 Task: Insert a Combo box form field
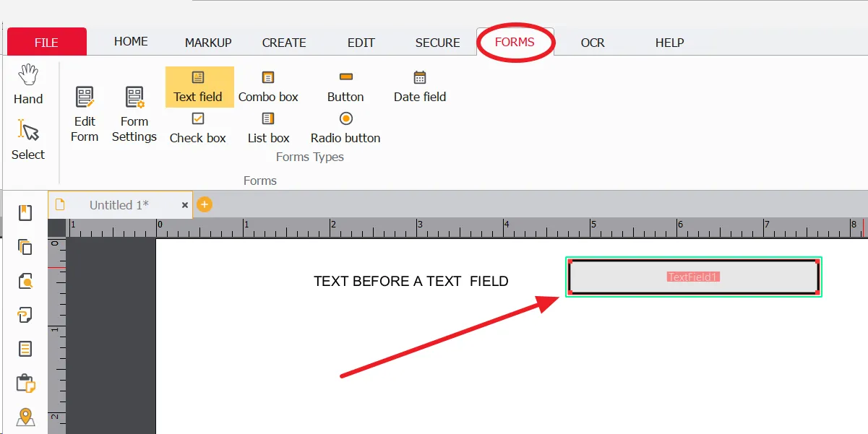tap(268, 87)
